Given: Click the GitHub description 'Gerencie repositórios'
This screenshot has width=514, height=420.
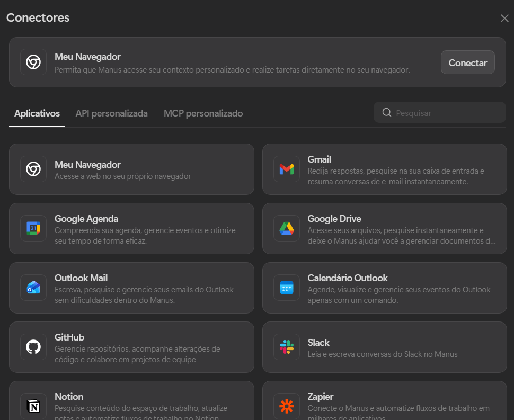Looking at the screenshot, I should click(137, 354).
